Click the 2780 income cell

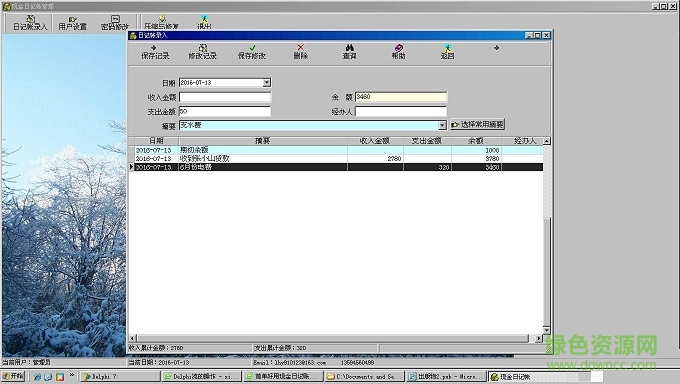click(375, 159)
